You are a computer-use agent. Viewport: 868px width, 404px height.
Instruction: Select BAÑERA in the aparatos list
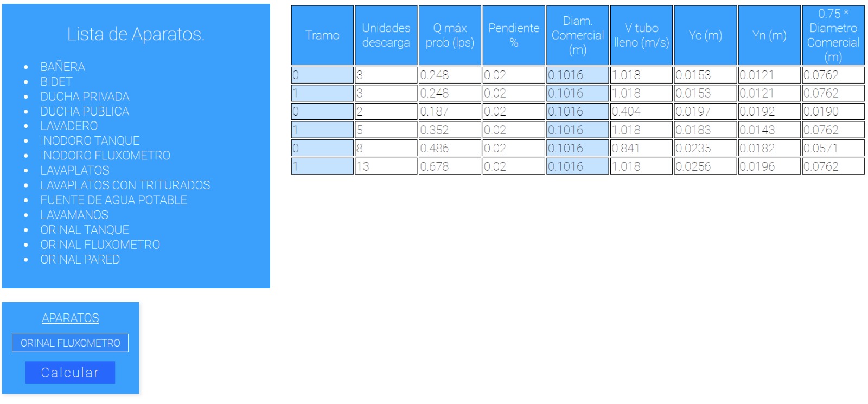[x=62, y=67]
